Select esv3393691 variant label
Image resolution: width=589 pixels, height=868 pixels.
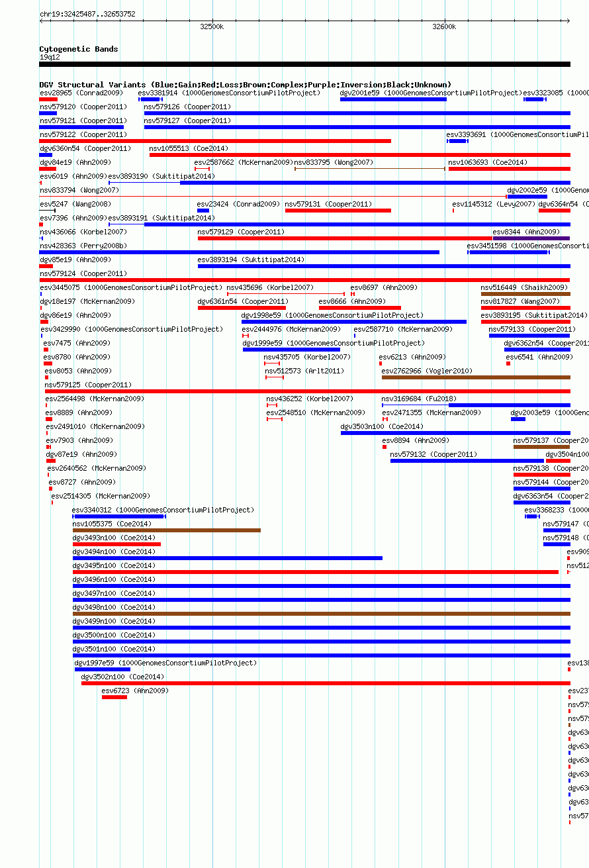coord(518,134)
